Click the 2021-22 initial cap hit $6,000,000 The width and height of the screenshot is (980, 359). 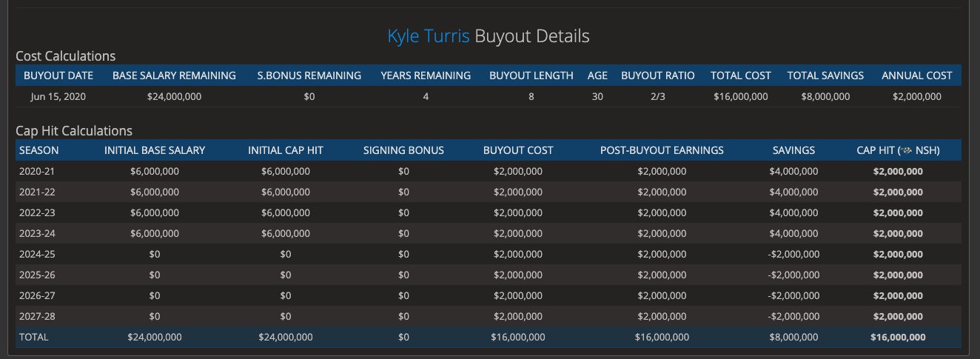(286, 192)
